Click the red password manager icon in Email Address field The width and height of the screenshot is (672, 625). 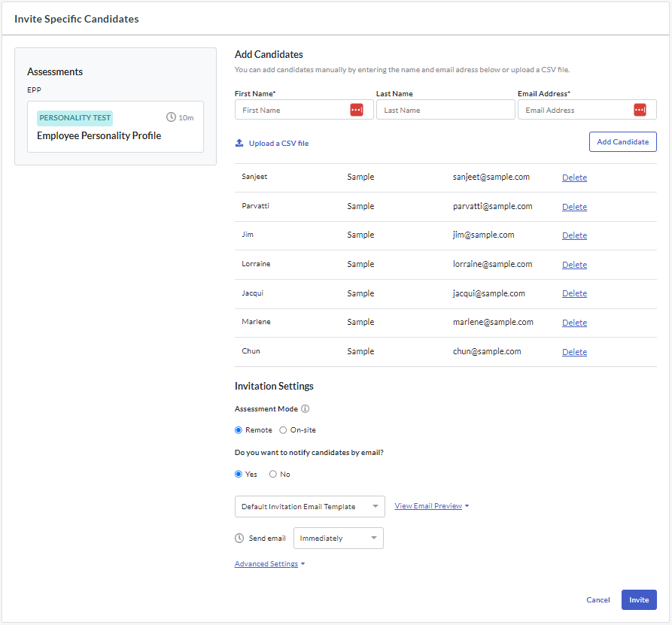(x=640, y=110)
